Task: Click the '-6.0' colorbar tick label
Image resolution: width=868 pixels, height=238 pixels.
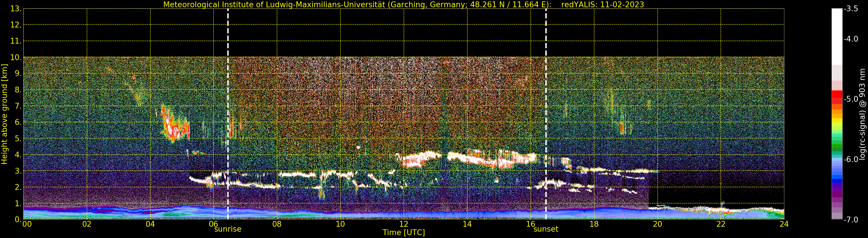Action: tap(851, 159)
